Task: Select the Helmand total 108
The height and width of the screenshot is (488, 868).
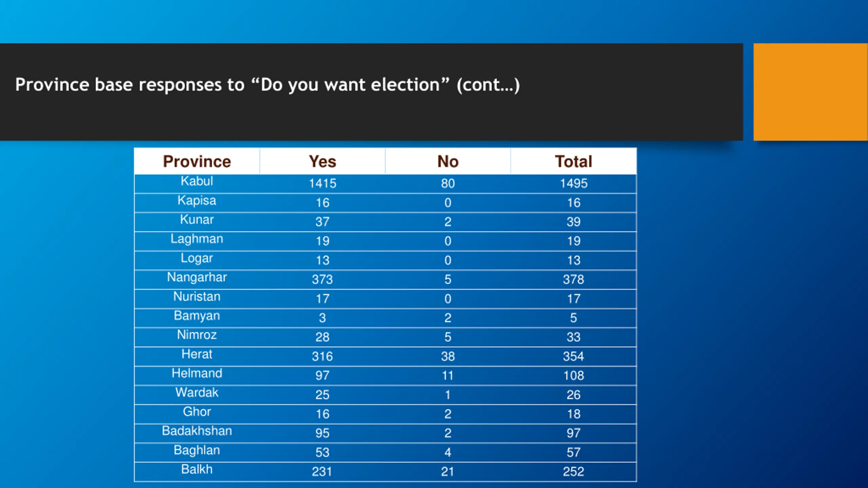Action: 573,375
